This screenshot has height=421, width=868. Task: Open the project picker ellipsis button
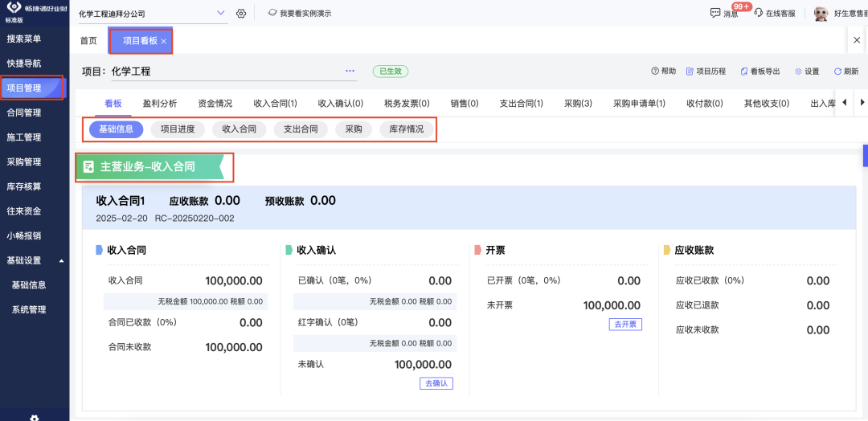(350, 72)
